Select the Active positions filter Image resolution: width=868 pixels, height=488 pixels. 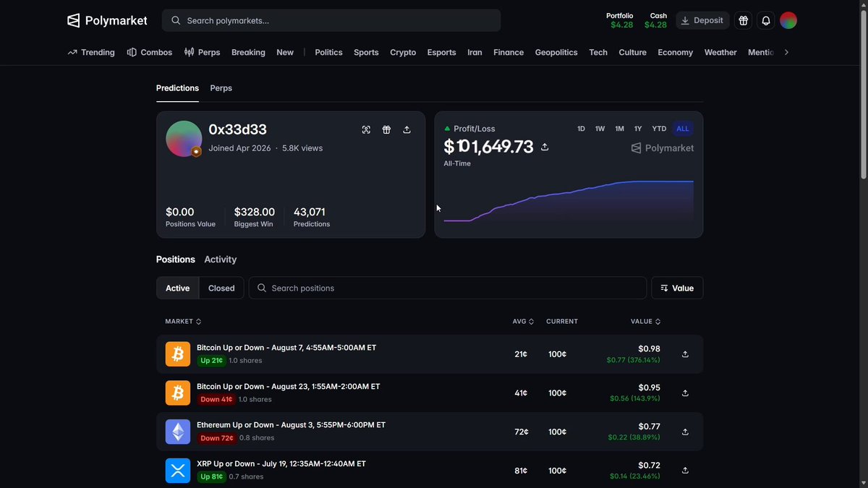click(x=178, y=288)
